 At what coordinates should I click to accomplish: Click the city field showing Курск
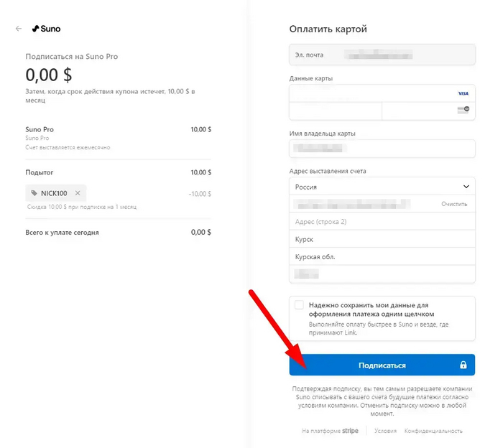click(x=382, y=239)
